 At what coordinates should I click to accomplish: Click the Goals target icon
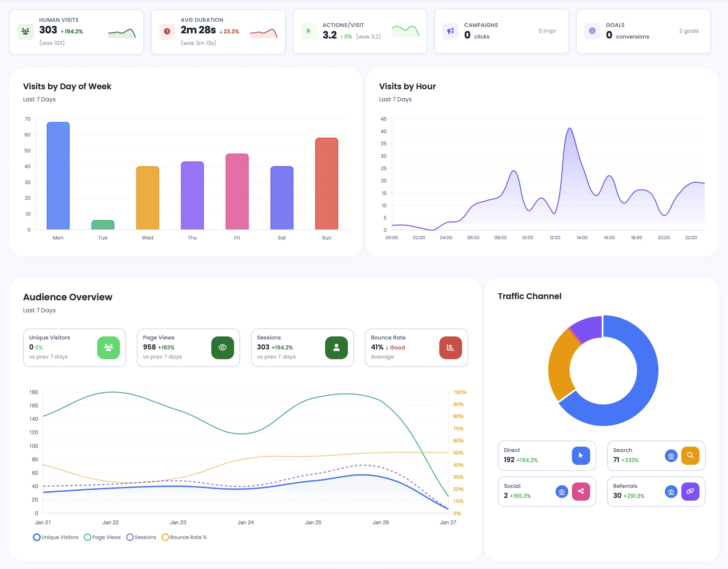(x=592, y=31)
